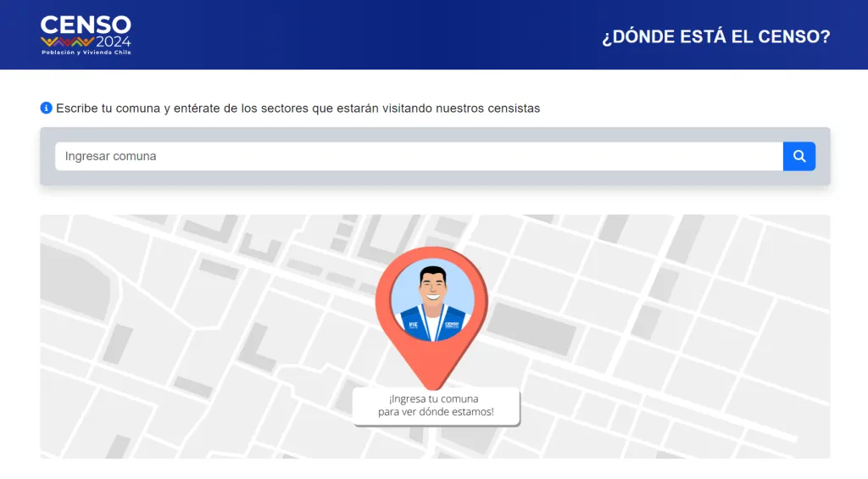Screen dimensions: 868x479
Task: Click the blue info icon
Action: click(47, 108)
